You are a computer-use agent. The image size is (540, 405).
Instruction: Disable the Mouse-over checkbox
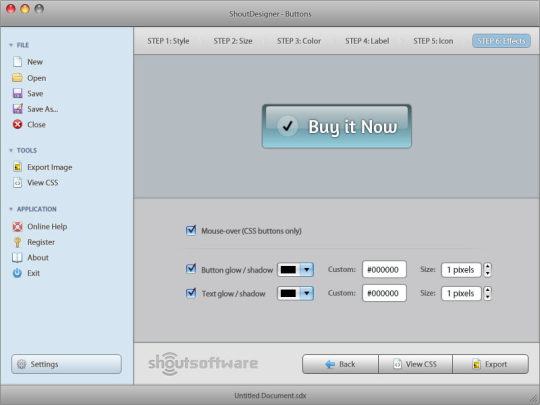click(x=191, y=230)
